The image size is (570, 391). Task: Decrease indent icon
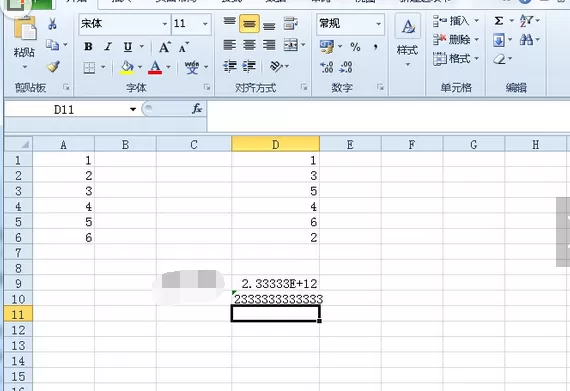230,66
